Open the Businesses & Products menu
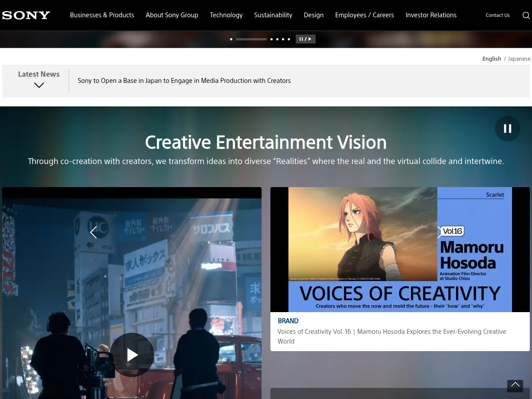 [x=102, y=15]
